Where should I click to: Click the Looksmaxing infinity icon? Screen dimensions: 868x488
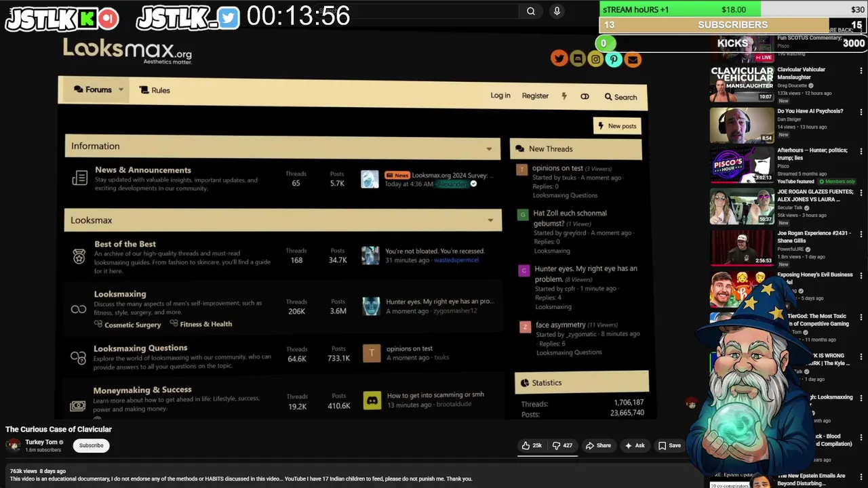click(x=79, y=309)
